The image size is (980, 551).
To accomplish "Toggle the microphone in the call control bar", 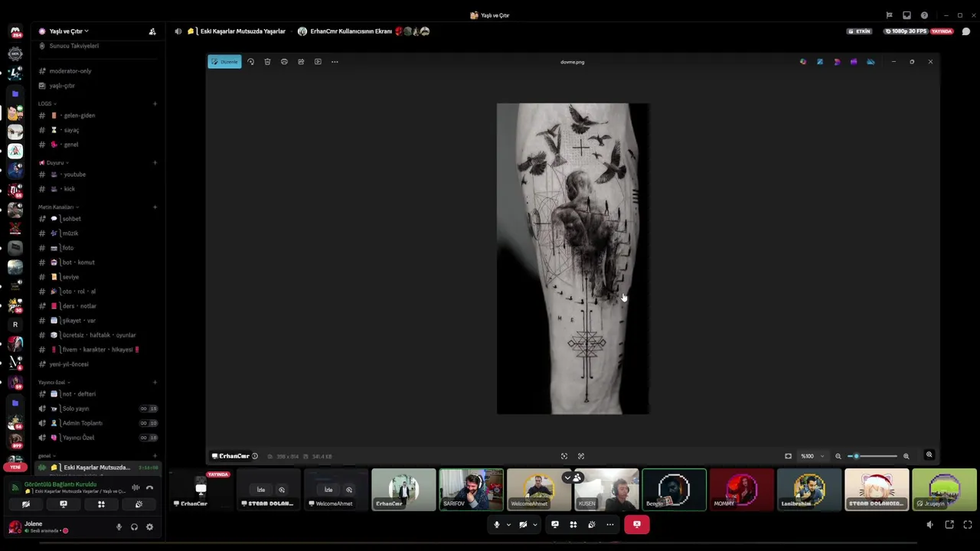I will [x=496, y=524].
